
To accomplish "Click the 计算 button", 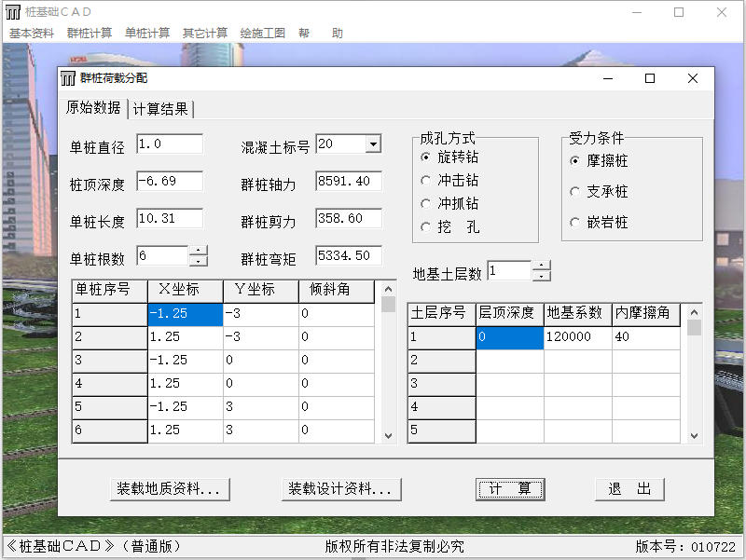I will (510, 489).
